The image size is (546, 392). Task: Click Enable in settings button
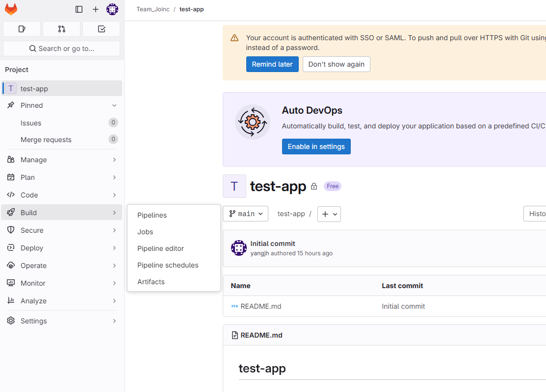(316, 147)
